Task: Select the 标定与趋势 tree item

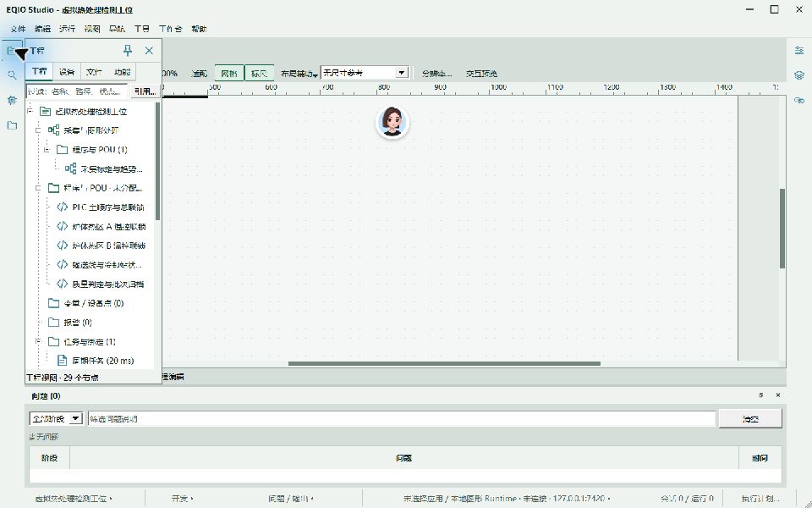Action: (111, 168)
